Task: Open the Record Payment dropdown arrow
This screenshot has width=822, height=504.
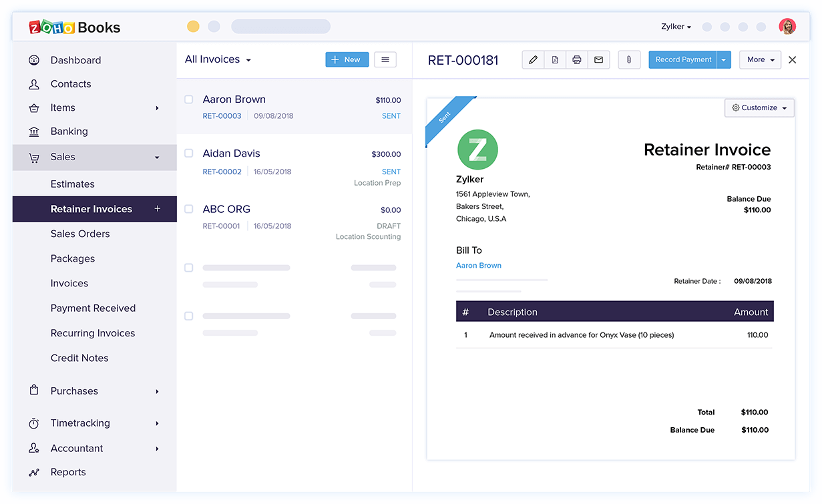Action: tap(724, 59)
